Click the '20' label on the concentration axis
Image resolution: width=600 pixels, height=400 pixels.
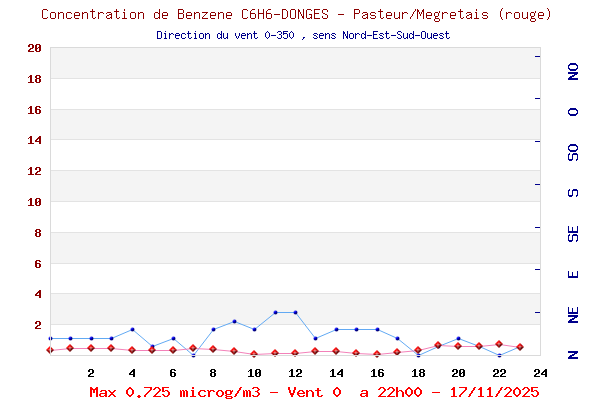34,48
